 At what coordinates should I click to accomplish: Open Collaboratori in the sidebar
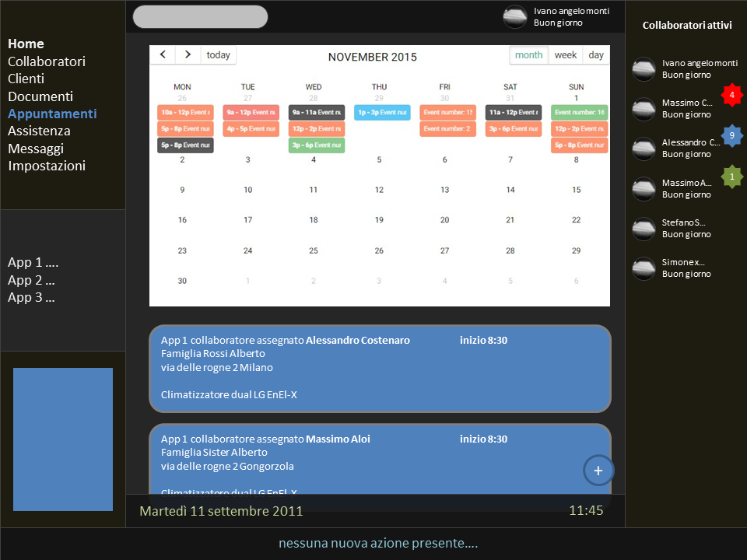pyautogui.click(x=47, y=61)
